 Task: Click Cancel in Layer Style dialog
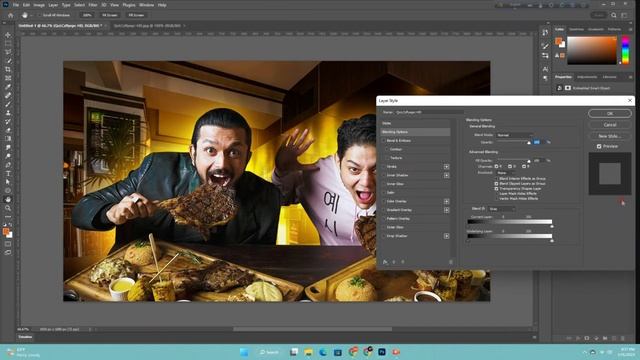coord(610,124)
